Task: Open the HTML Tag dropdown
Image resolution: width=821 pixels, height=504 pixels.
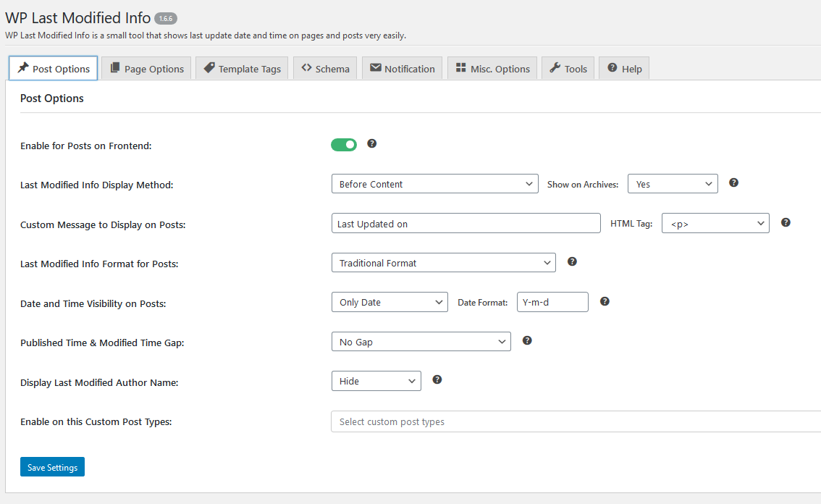Action: (x=715, y=223)
